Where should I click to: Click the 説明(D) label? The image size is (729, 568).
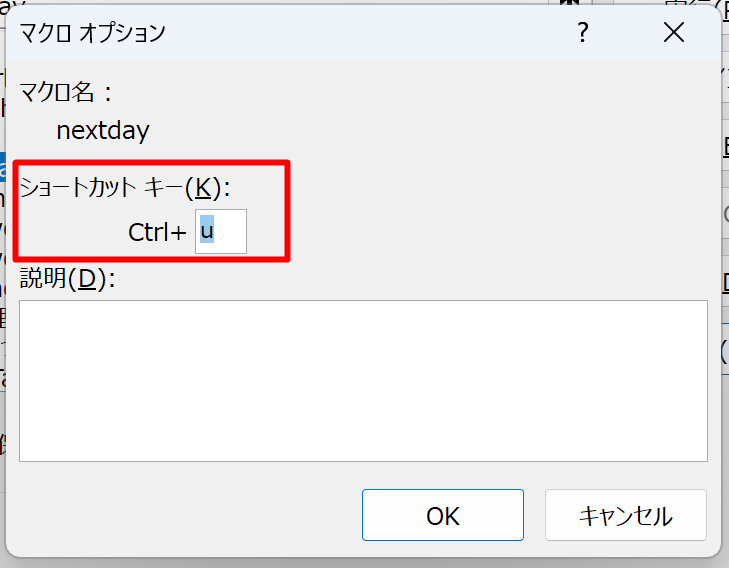click(x=67, y=279)
